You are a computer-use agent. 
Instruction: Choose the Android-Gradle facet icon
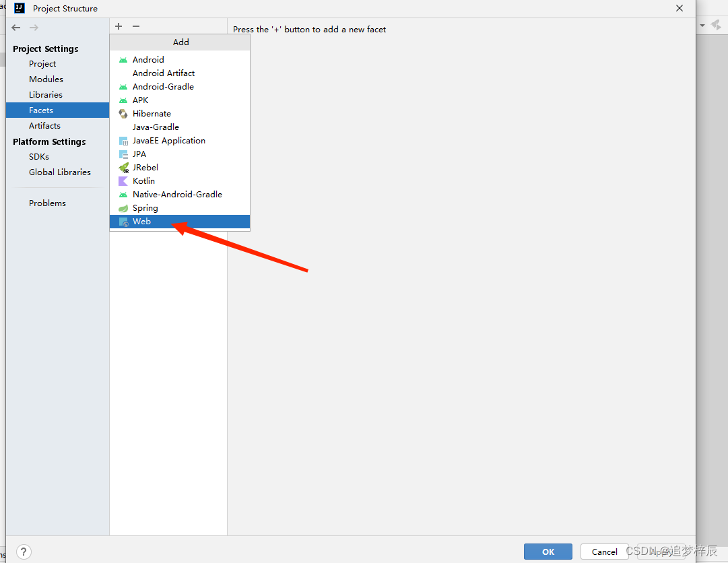tap(123, 87)
